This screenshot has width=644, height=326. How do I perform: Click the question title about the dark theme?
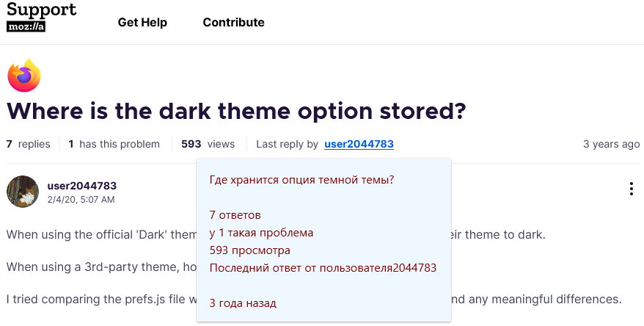pyautogui.click(x=237, y=111)
